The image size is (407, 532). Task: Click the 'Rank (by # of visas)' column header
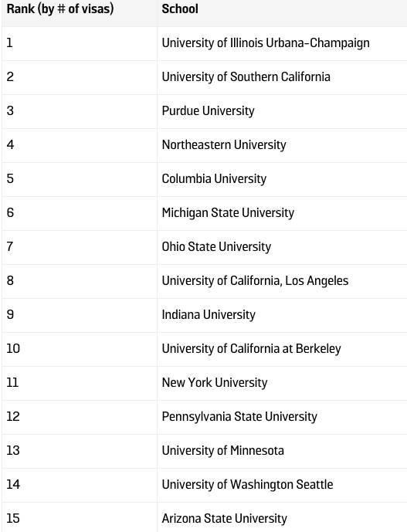tap(59, 9)
